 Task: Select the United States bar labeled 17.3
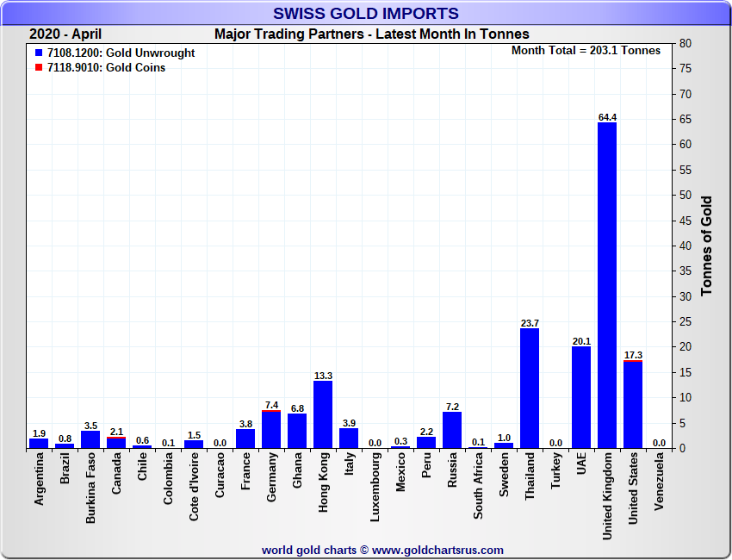click(633, 404)
